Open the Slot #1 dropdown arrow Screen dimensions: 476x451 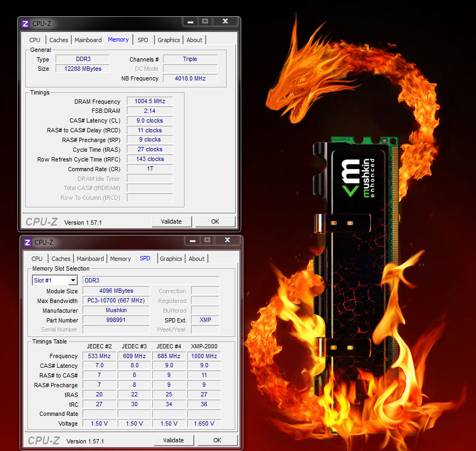[x=73, y=280]
